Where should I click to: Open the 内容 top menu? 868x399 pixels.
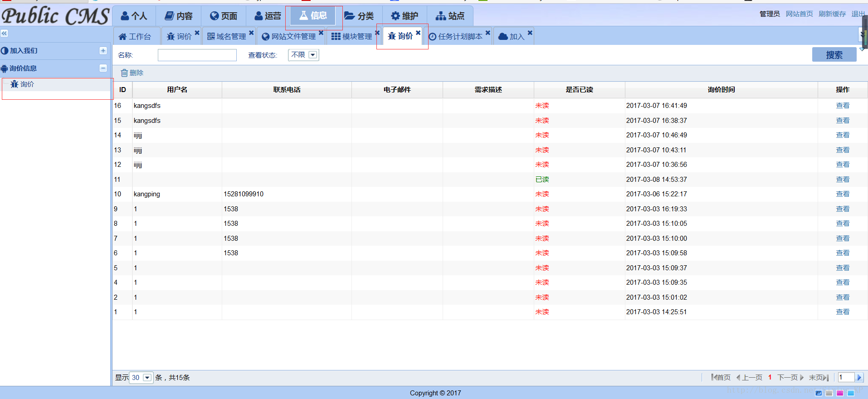(x=178, y=16)
